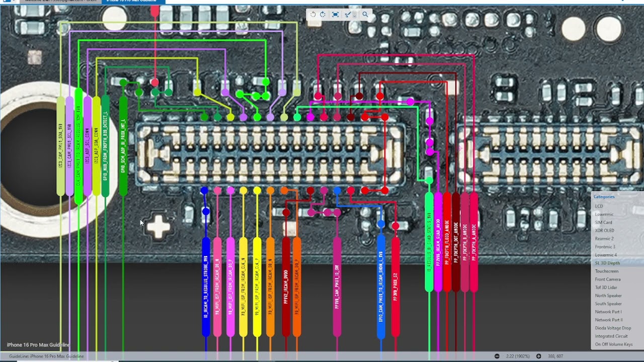Click the dark green GPIO_SCM_AOP_BI_PROX_INT_L label
Screen dimensions: 644x362
click(123, 146)
